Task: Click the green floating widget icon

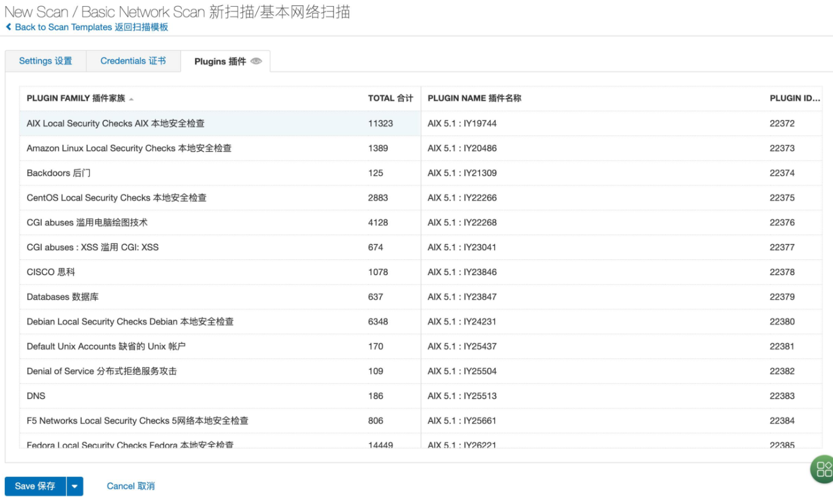Action: (824, 469)
